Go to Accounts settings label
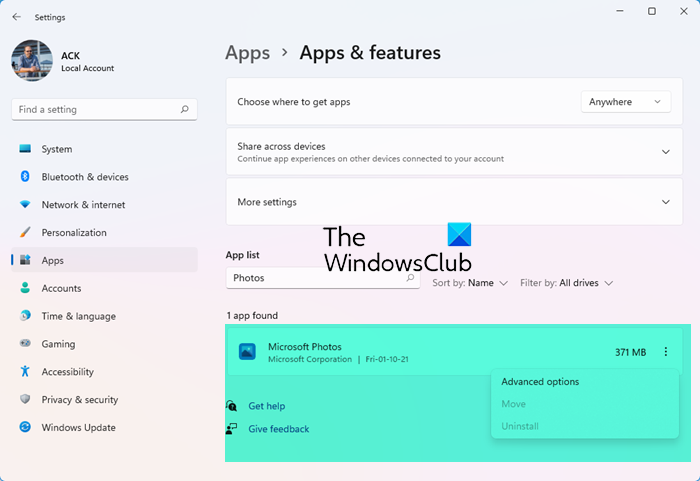This screenshot has height=481, width=700. 61,289
